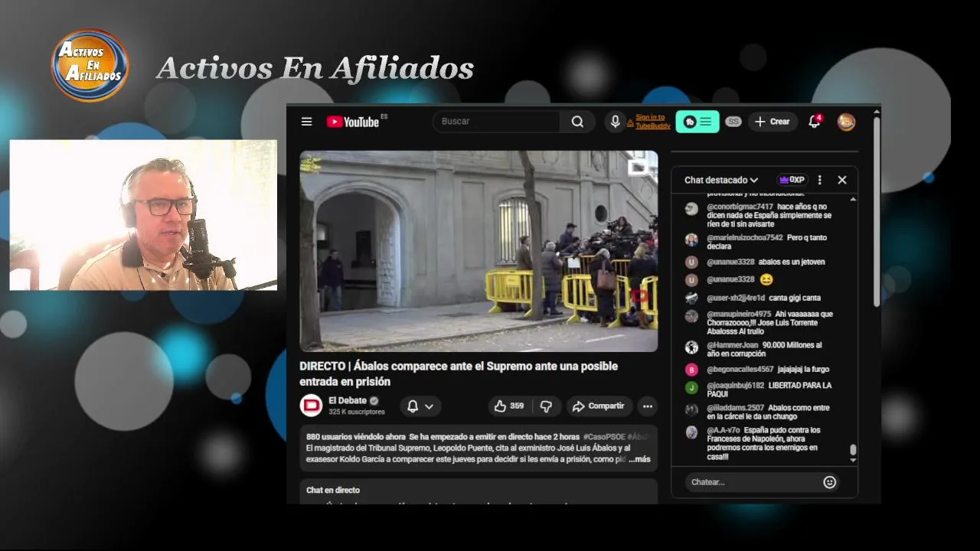Select user @user-xh2jj4re1d in chat
Viewport: 980px width, 551px height.
(736, 298)
